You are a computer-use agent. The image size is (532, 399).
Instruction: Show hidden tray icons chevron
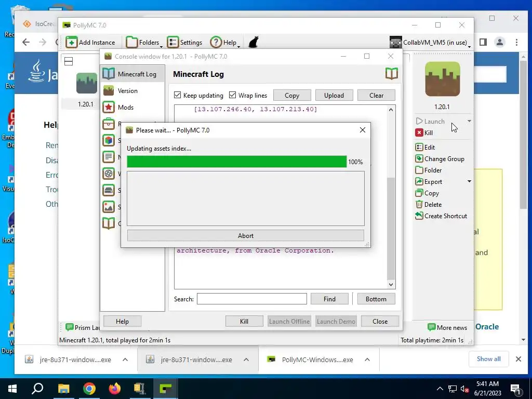coord(440,389)
